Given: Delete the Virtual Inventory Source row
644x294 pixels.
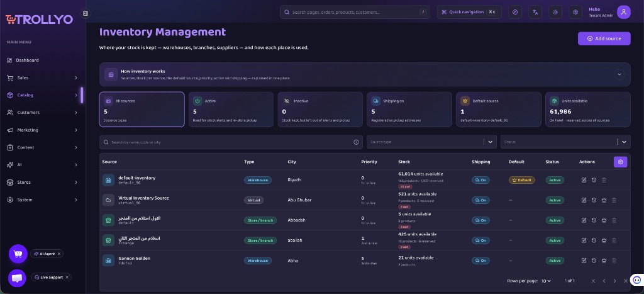Looking at the screenshot, I should [614, 200].
